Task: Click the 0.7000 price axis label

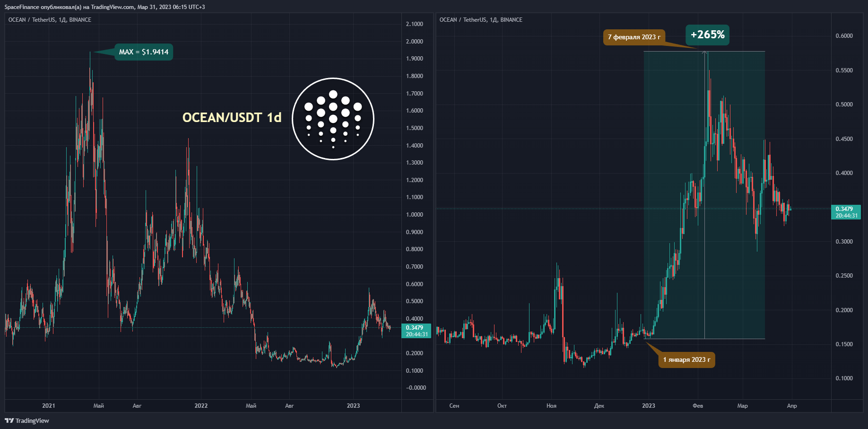Action: point(415,267)
